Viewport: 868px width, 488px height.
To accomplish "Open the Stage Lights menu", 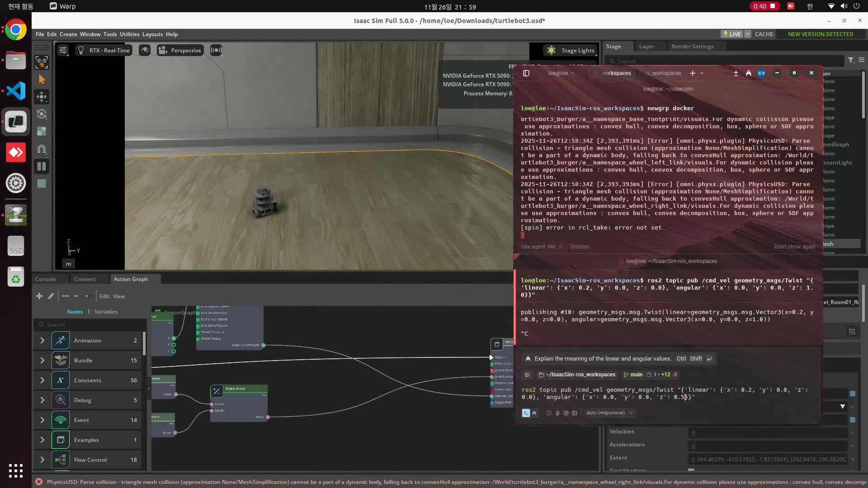I will (571, 50).
